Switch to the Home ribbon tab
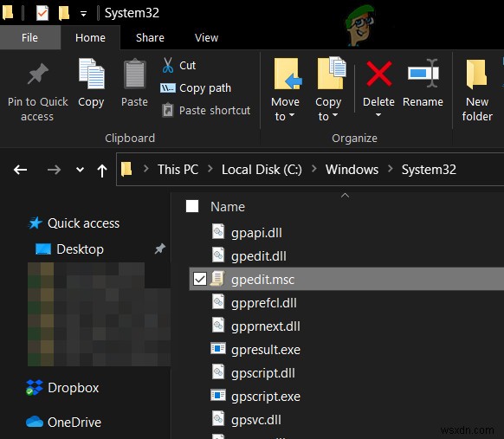Viewport: 504px width, 439px height. click(x=90, y=38)
